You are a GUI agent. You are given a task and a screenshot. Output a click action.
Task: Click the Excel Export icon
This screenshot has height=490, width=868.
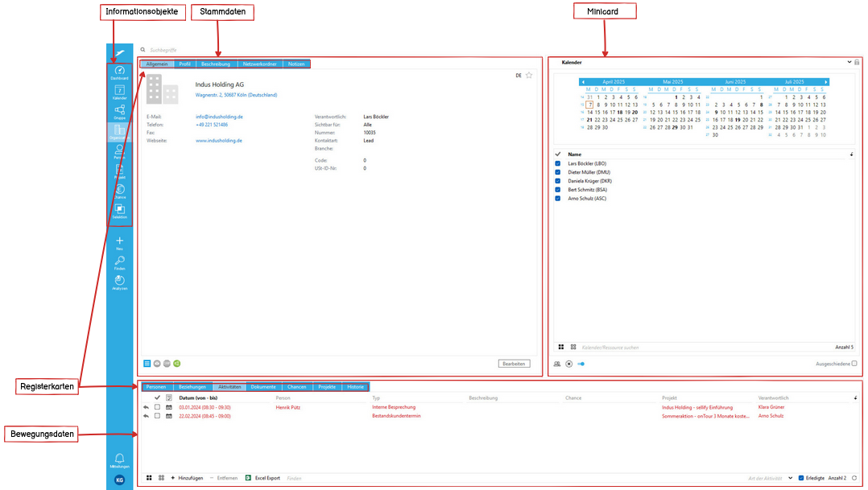pos(249,478)
